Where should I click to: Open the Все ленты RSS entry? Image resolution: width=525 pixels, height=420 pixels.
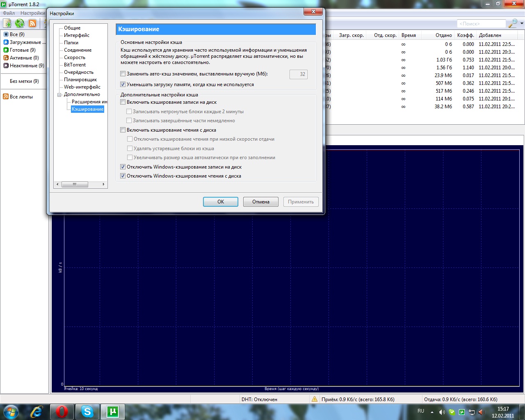18,97
